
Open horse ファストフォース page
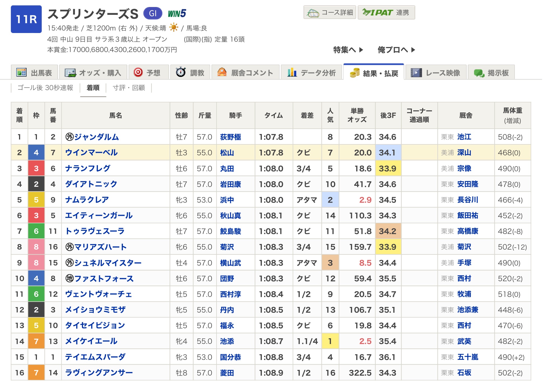pos(104,278)
